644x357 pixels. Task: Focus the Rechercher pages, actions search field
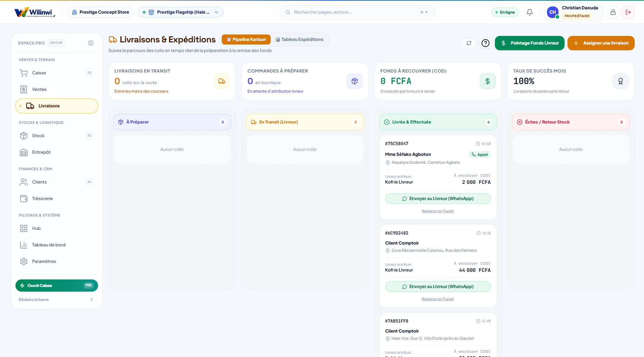click(358, 12)
